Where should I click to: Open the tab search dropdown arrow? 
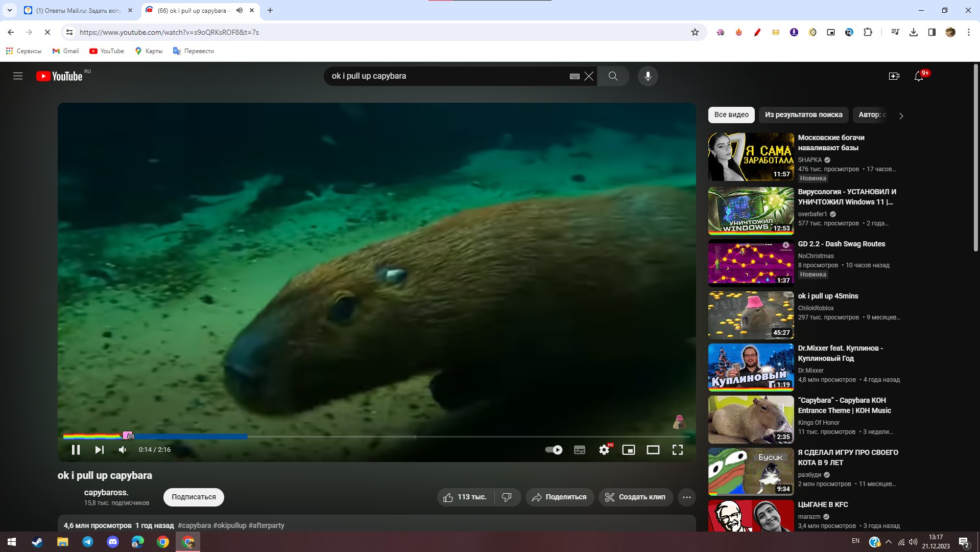[10, 10]
